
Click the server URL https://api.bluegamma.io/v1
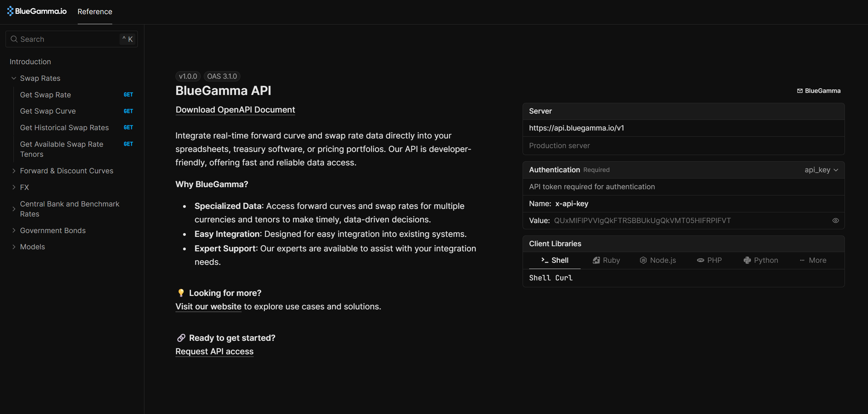click(x=576, y=128)
